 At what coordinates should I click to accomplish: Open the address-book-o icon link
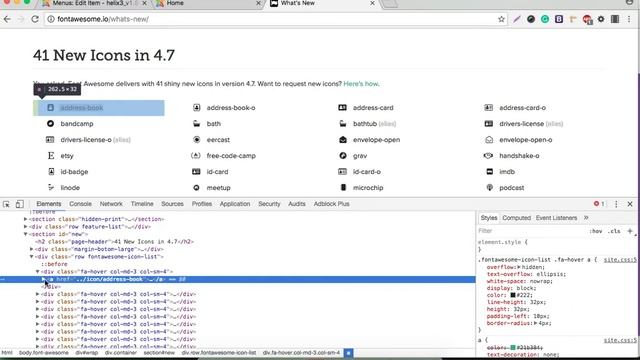coord(231,108)
